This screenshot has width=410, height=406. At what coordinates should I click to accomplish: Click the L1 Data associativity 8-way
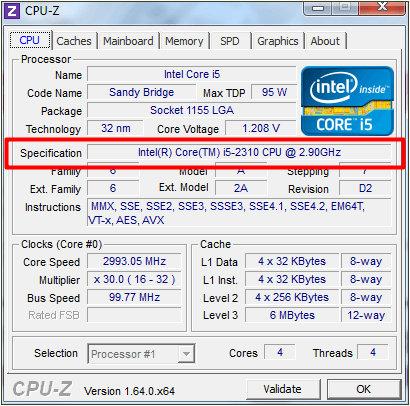pos(366,261)
